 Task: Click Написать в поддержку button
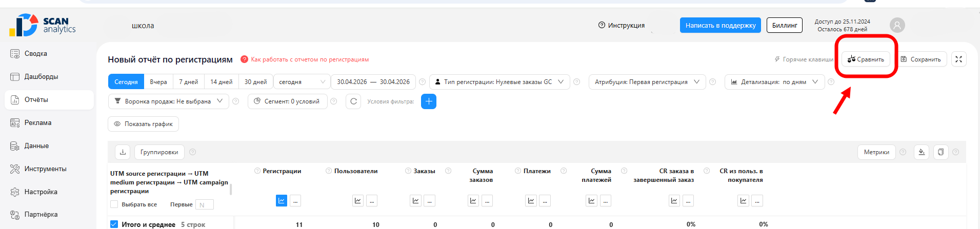click(721, 25)
